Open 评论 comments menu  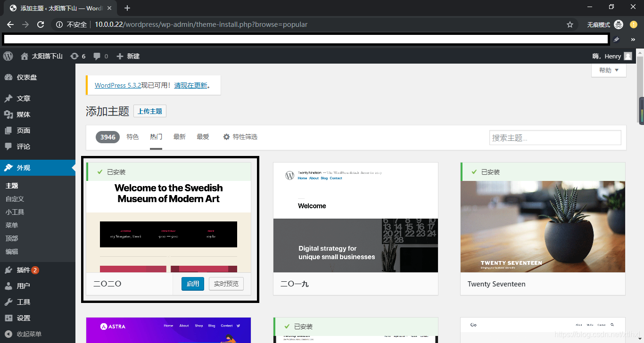(38, 147)
